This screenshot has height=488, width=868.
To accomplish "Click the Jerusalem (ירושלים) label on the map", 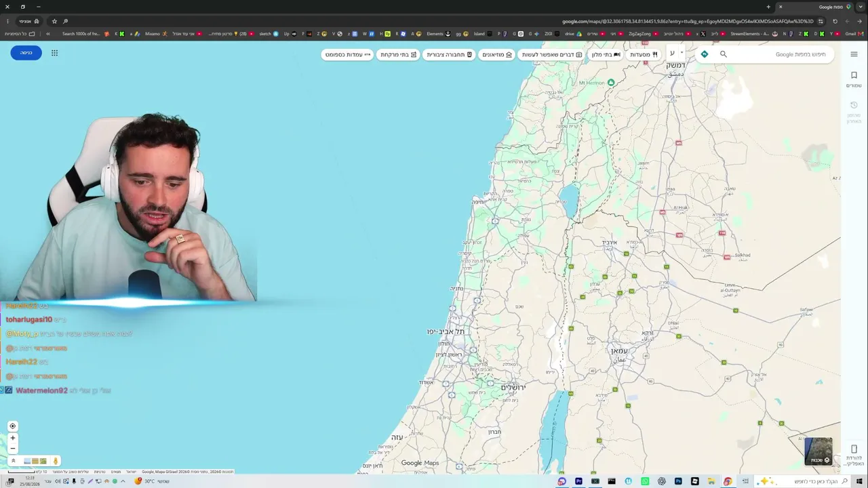I will 513,388.
